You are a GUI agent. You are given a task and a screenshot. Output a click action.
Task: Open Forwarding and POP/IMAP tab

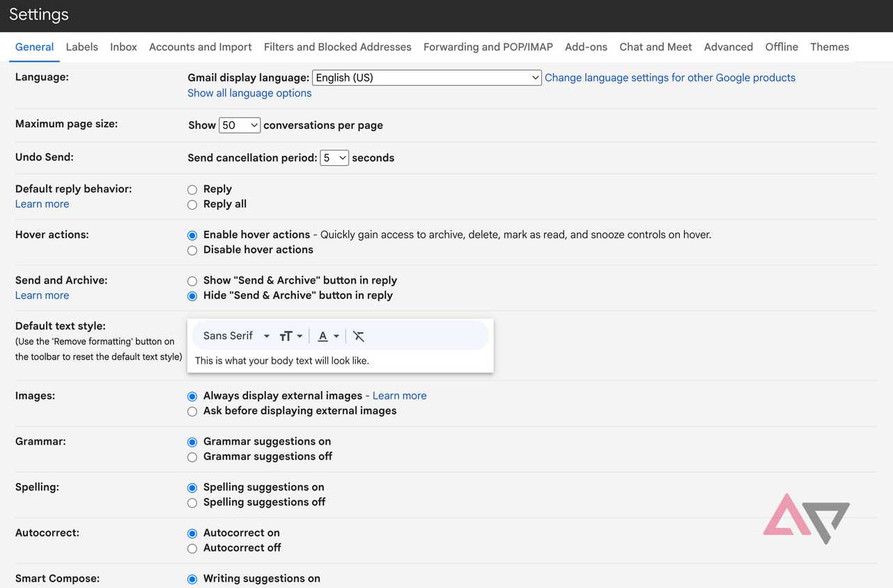[x=488, y=47]
